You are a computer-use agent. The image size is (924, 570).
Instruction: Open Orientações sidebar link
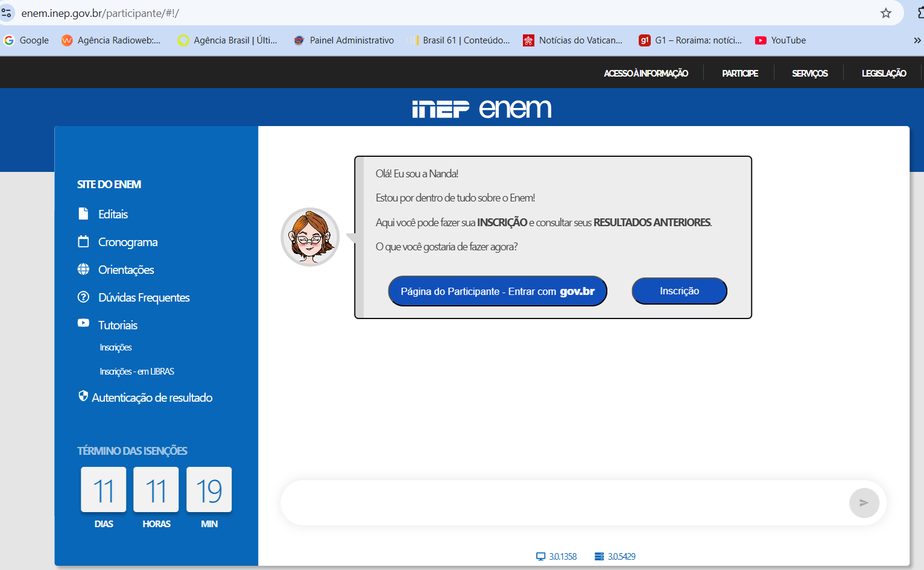click(x=126, y=270)
